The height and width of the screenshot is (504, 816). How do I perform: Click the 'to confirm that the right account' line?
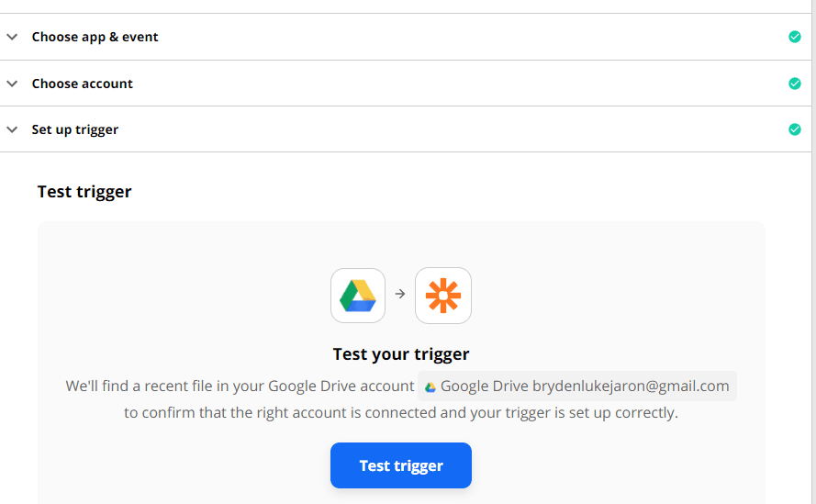(x=401, y=413)
